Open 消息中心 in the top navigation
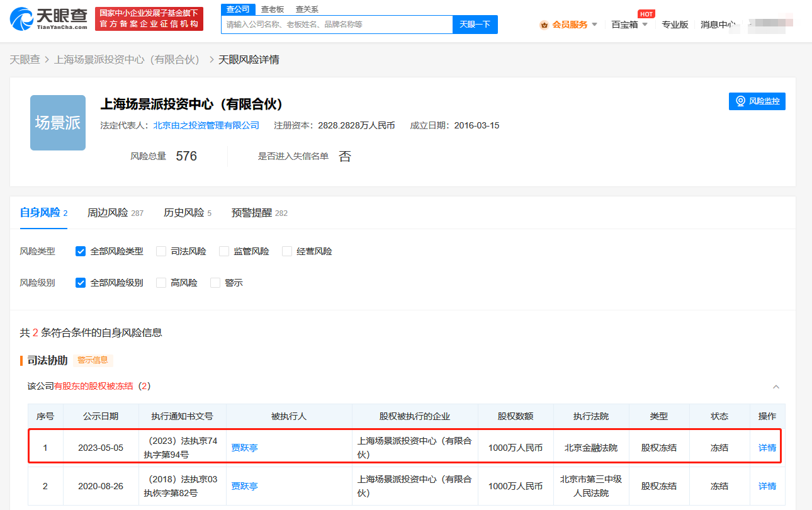 tap(718, 25)
